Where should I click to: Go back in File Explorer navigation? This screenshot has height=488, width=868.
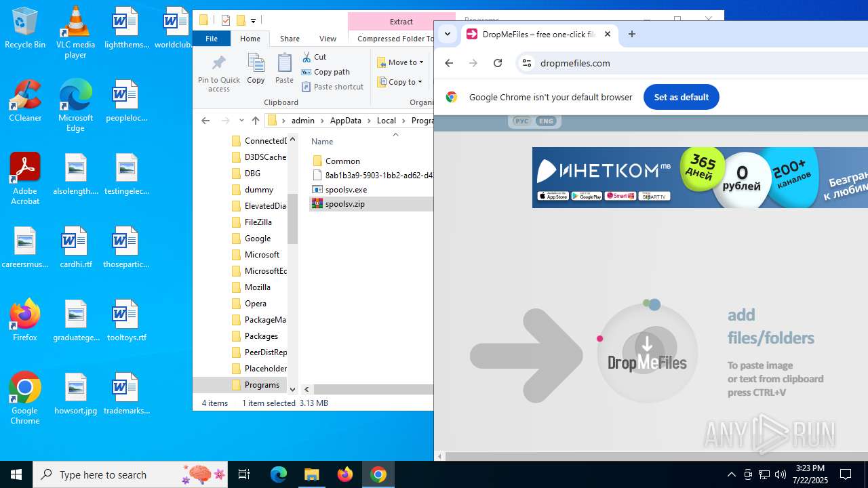click(205, 121)
